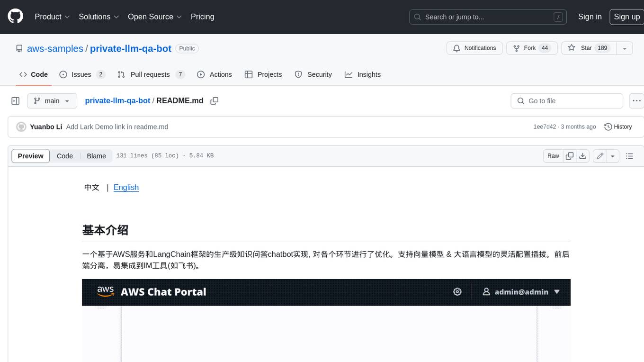
Task: Expand the Open Source menu
Action: click(155, 17)
